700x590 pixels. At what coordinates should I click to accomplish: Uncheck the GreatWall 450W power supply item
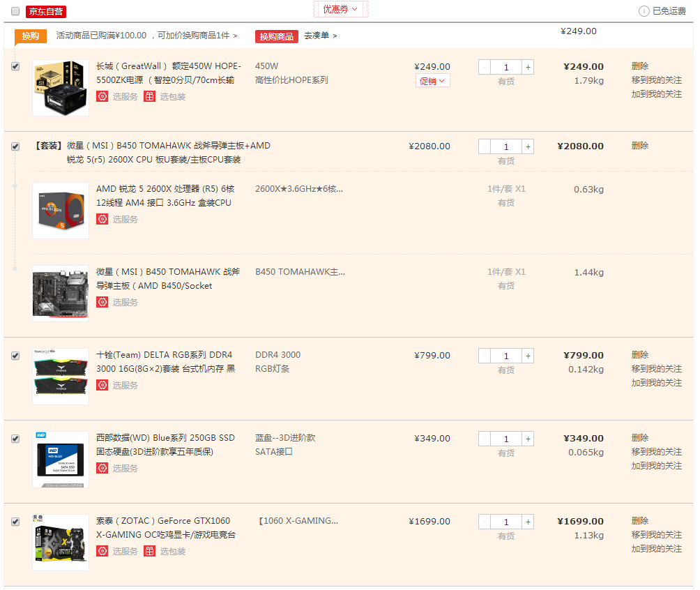tap(15, 66)
